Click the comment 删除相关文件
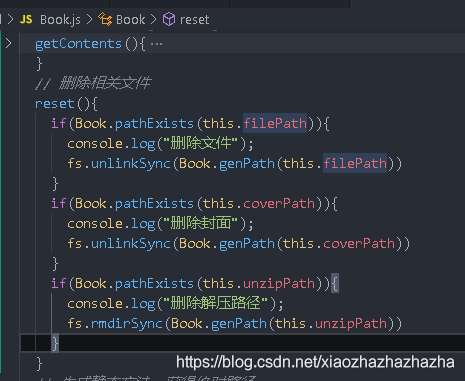Image resolution: width=465 pixels, height=381 pixels. [x=105, y=83]
